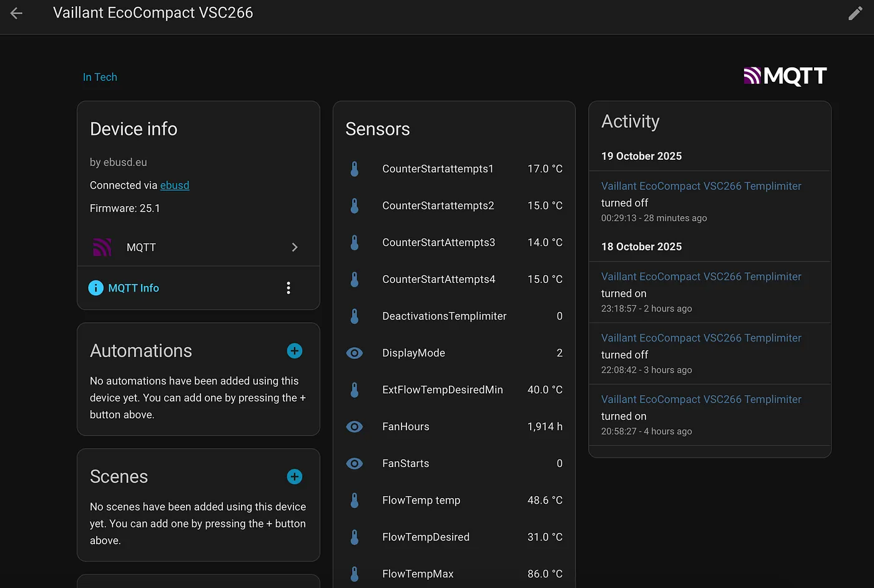The height and width of the screenshot is (588, 874).
Task: Click thermometer icon for CounterStartattempts1
Action: (355, 169)
